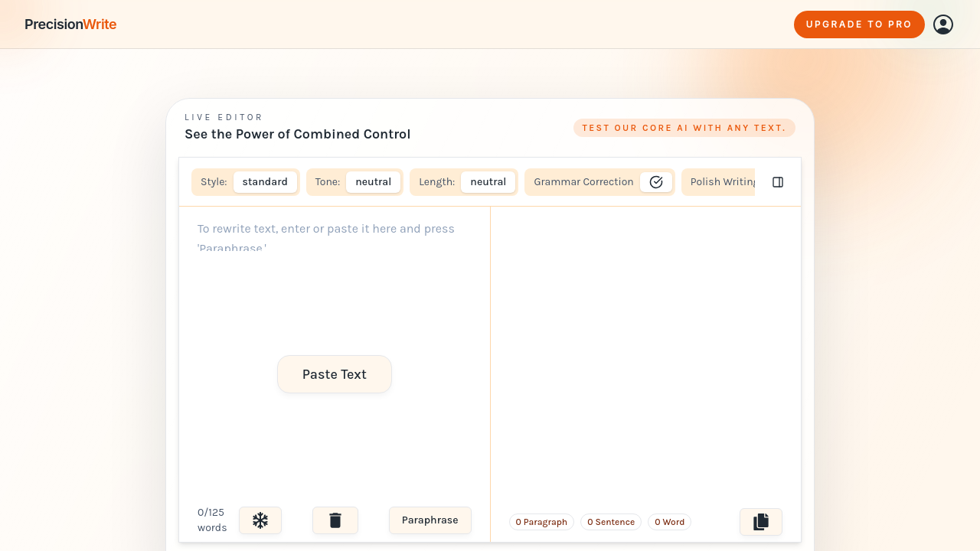Screen dimensions: 980x551
Task: Click the trash delete icon
Action: [x=335, y=520]
